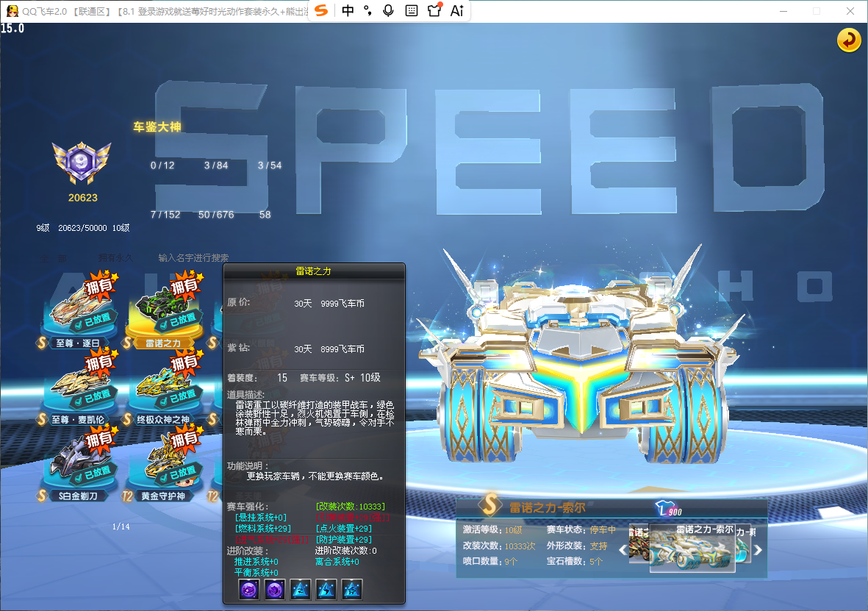The height and width of the screenshot is (611, 868).
Task: Toggle 已放置 badge on S白金剃刀
Action: [x=94, y=473]
